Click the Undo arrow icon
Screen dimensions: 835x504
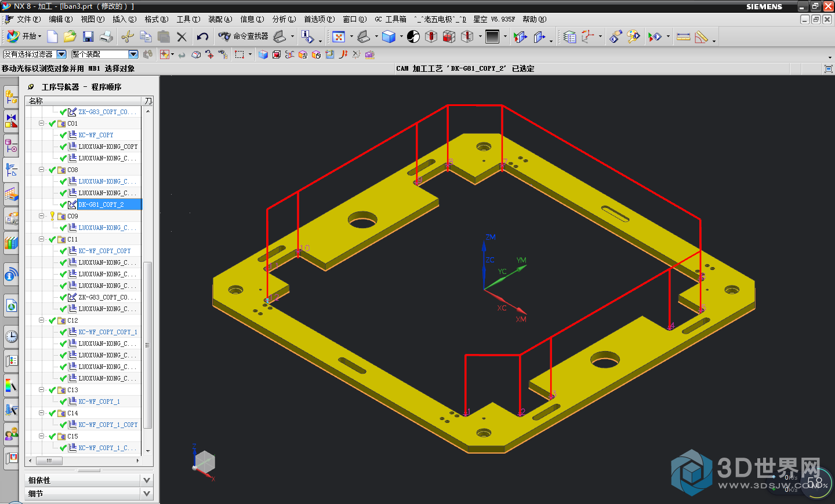pos(202,36)
